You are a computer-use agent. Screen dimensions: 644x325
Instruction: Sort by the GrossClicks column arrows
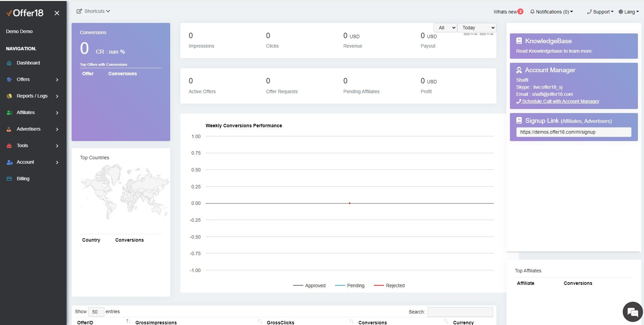[x=351, y=322]
